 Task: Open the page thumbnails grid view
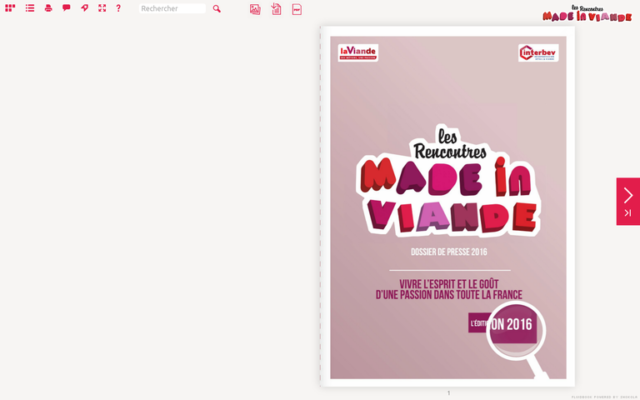tap(10, 8)
